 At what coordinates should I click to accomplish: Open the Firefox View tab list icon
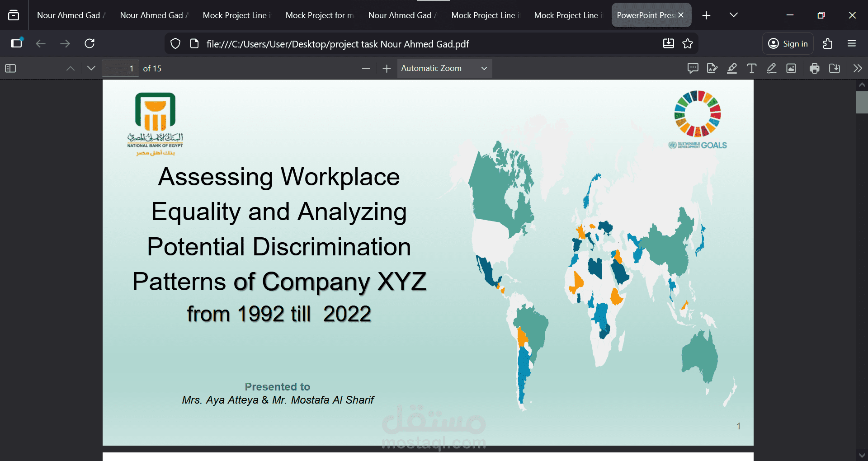(x=14, y=15)
